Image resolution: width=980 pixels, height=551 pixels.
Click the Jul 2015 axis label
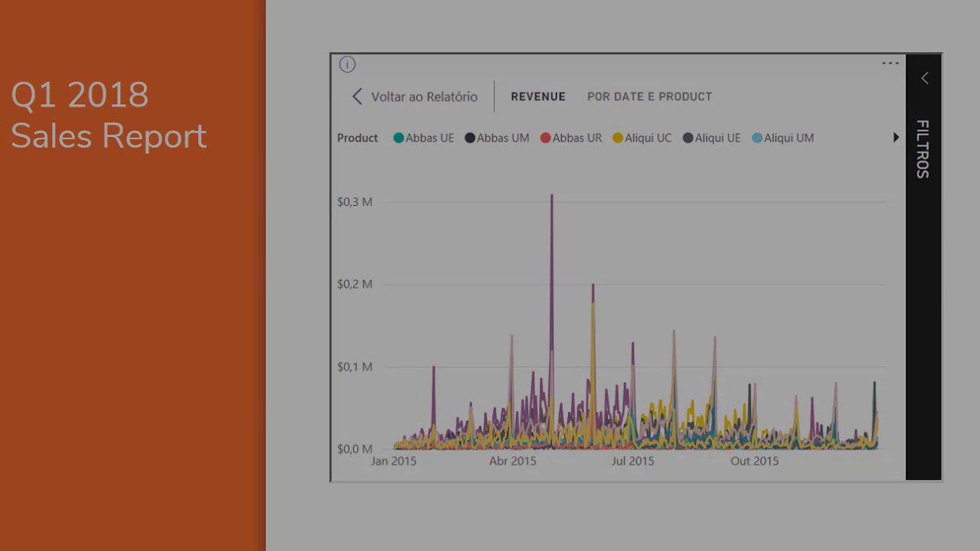coord(634,461)
